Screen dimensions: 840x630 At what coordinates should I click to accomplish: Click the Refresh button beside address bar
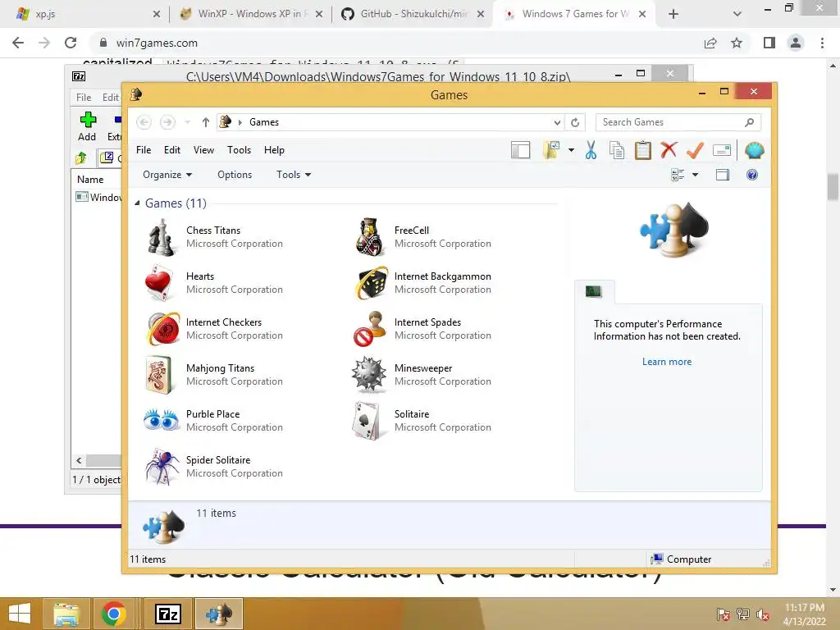pos(575,123)
